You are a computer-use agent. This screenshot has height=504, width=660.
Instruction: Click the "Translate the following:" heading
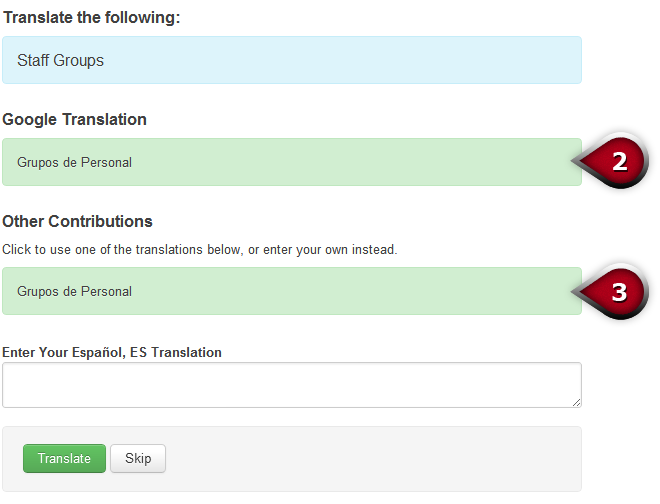click(91, 18)
